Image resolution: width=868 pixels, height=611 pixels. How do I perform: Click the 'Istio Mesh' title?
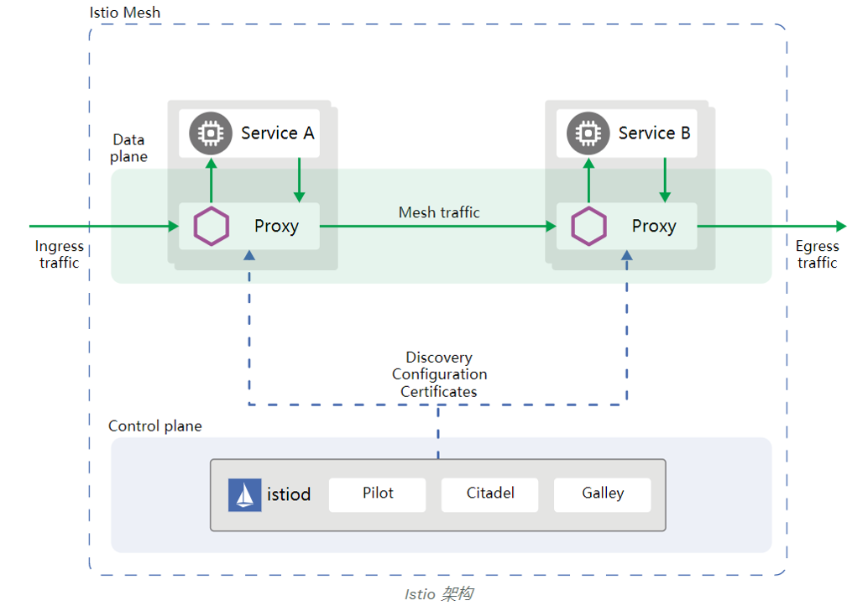tap(125, 13)
